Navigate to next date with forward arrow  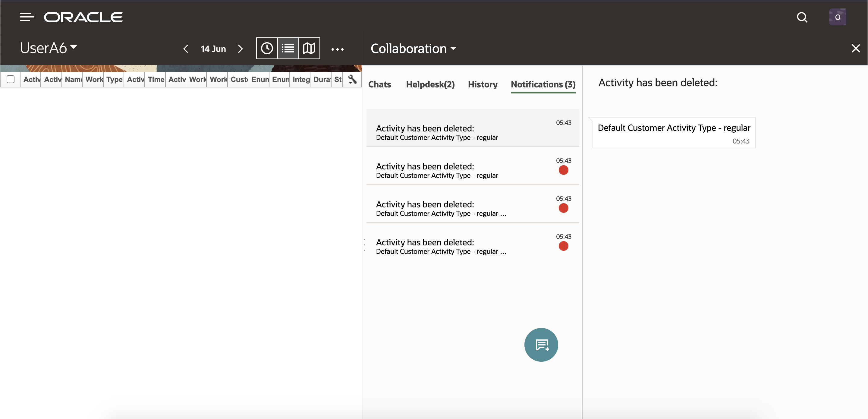click(241, 48)
